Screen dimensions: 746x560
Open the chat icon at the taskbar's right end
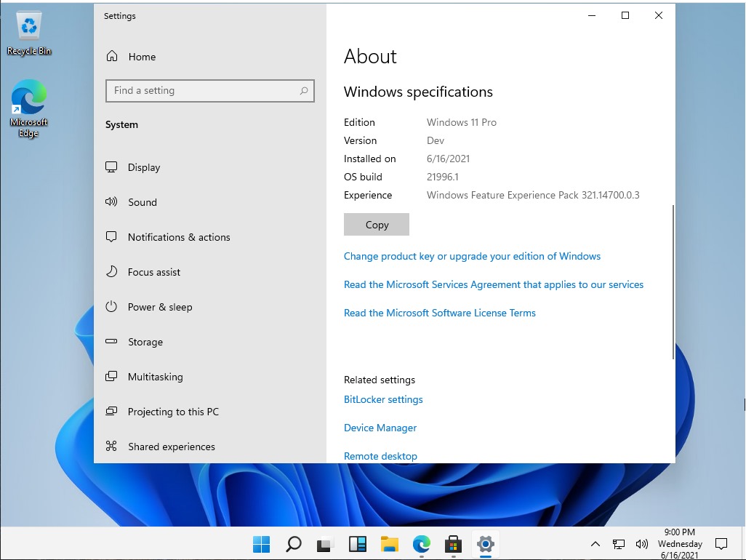[x=721, y=543]
